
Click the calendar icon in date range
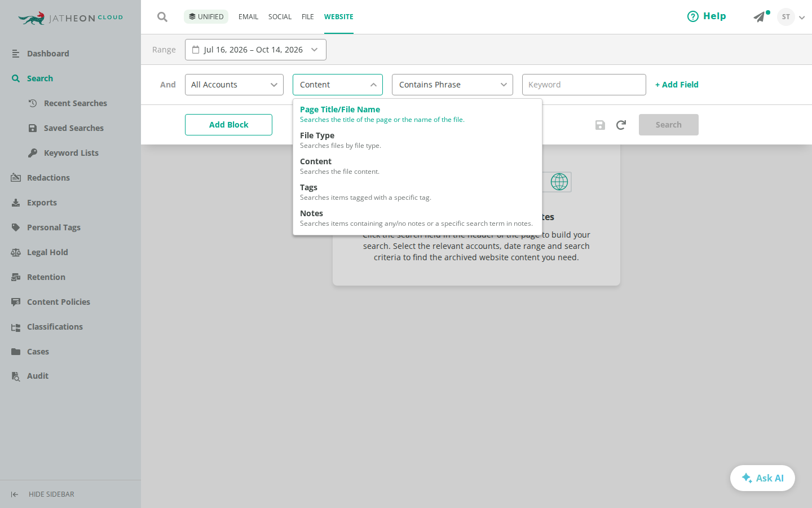pos(196,50)
